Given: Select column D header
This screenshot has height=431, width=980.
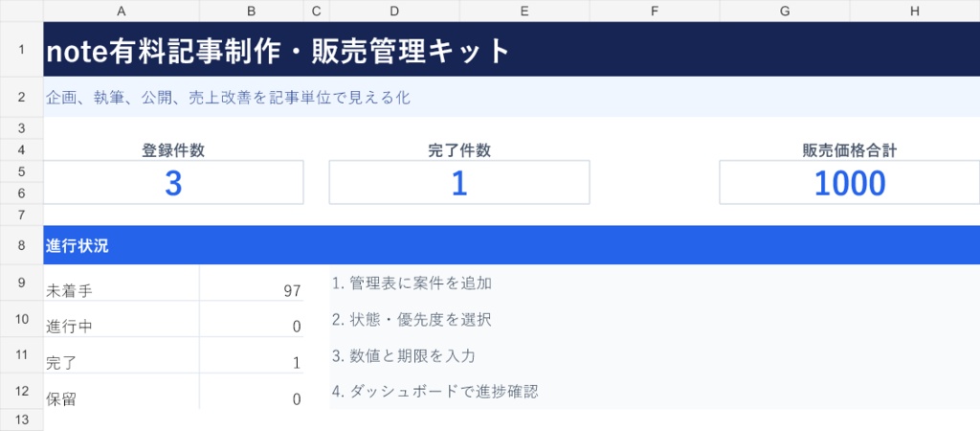Looking at the screenshot, I should tap(394, 11).
